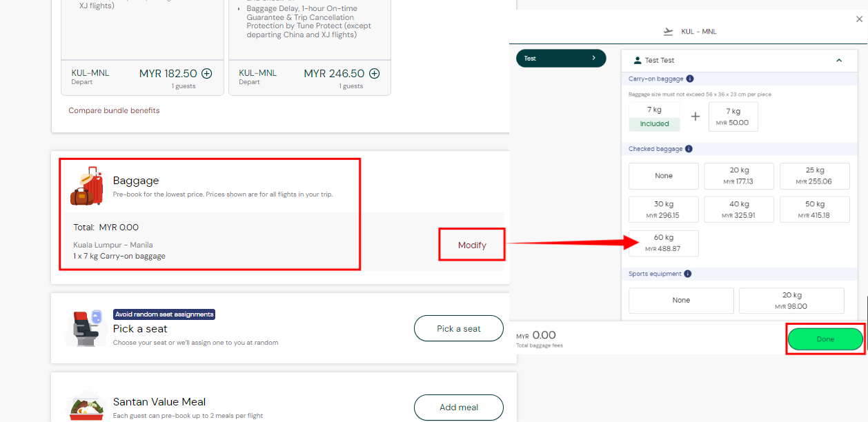The image size is (868, 422).
Task: Collapse the Test Test passenger section
Action: [x=839, y=61]
